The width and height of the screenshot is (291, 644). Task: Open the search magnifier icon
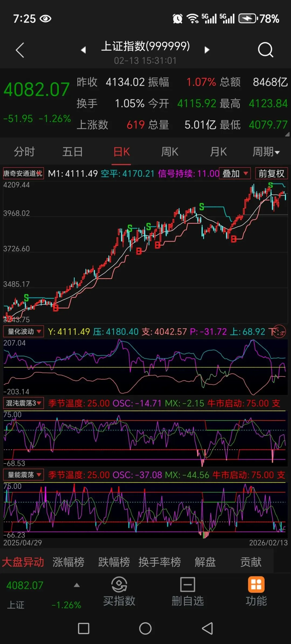(266, 50)
